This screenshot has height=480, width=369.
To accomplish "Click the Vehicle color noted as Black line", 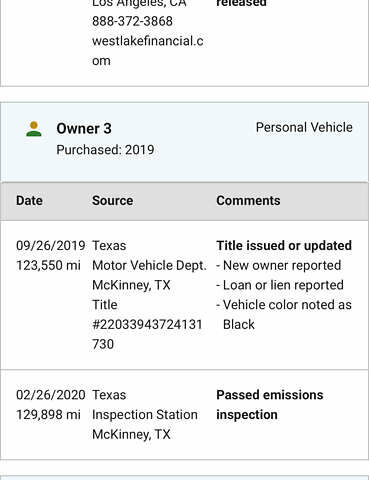I will [x=284, y=315].
